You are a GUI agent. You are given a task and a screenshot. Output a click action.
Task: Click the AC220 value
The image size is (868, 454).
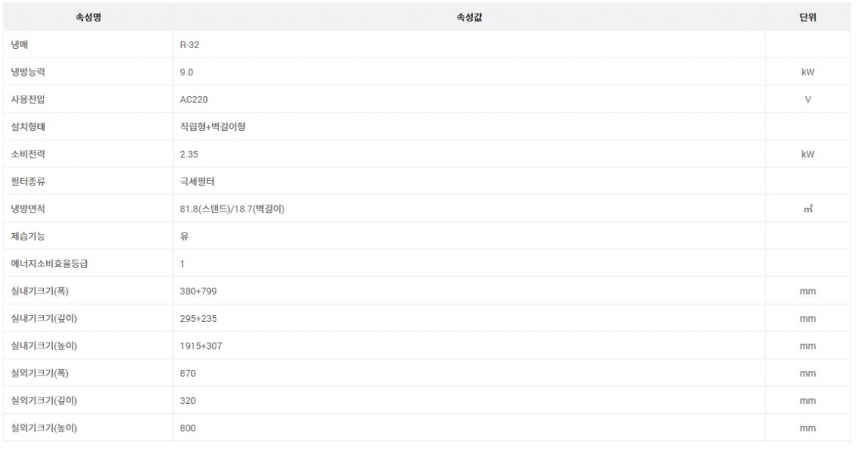point(194,100)
